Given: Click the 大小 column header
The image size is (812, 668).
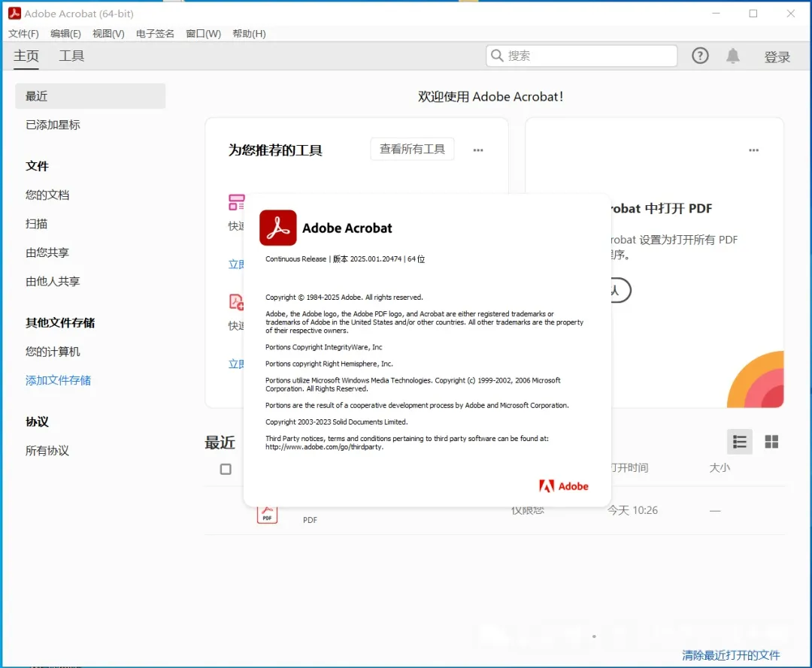Looking at the screenshot, I should click(x=720, y=468).
